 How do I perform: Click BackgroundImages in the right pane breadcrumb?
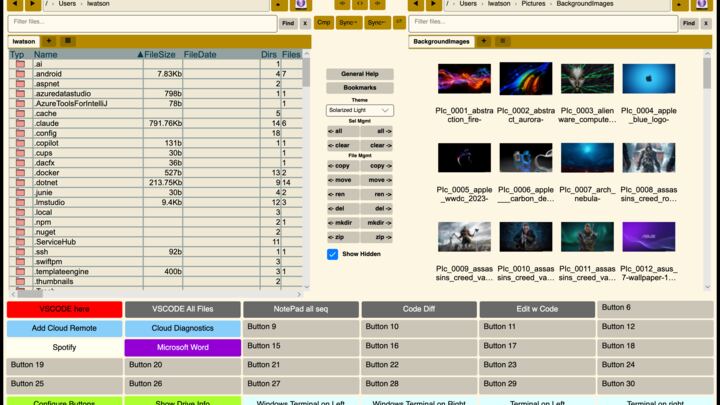pyautogui.click(x=585, y=4)
